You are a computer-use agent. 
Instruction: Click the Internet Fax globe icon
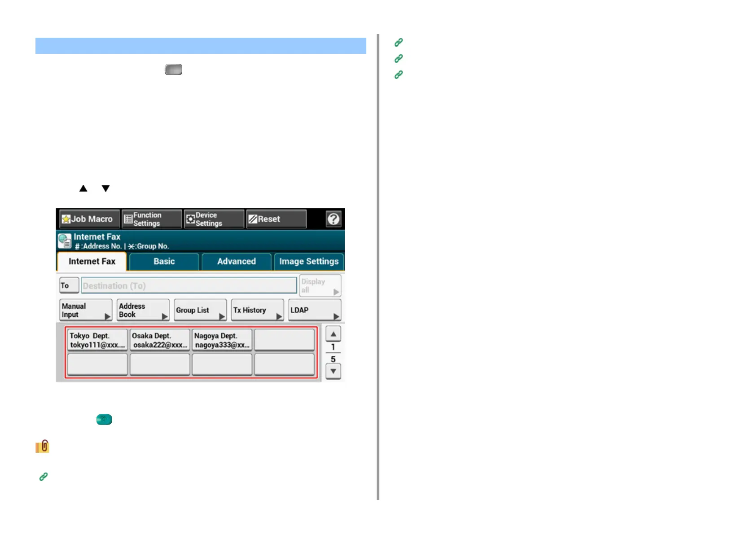coord(65,241)
